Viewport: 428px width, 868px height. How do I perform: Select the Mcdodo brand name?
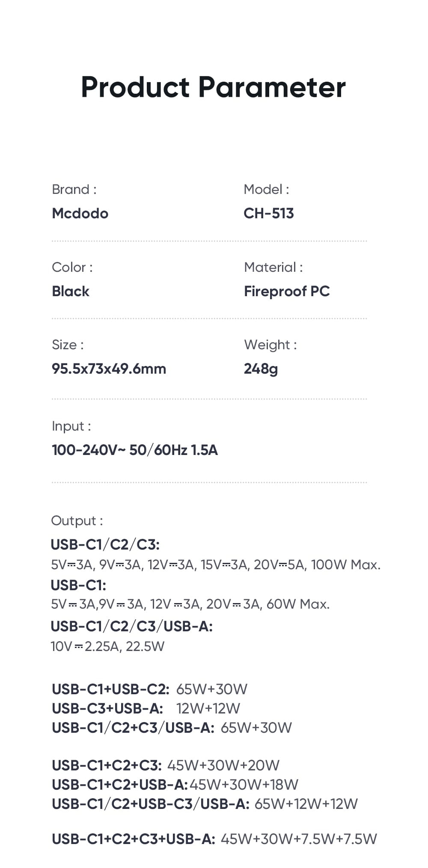(x=80, y=213)
